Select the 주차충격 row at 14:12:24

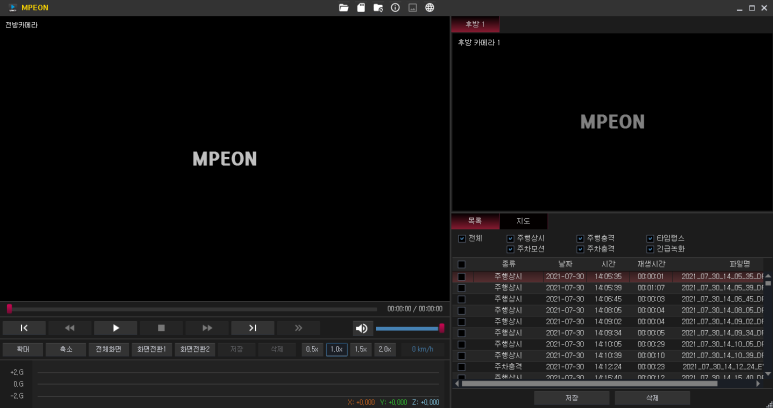coord(608,367)
